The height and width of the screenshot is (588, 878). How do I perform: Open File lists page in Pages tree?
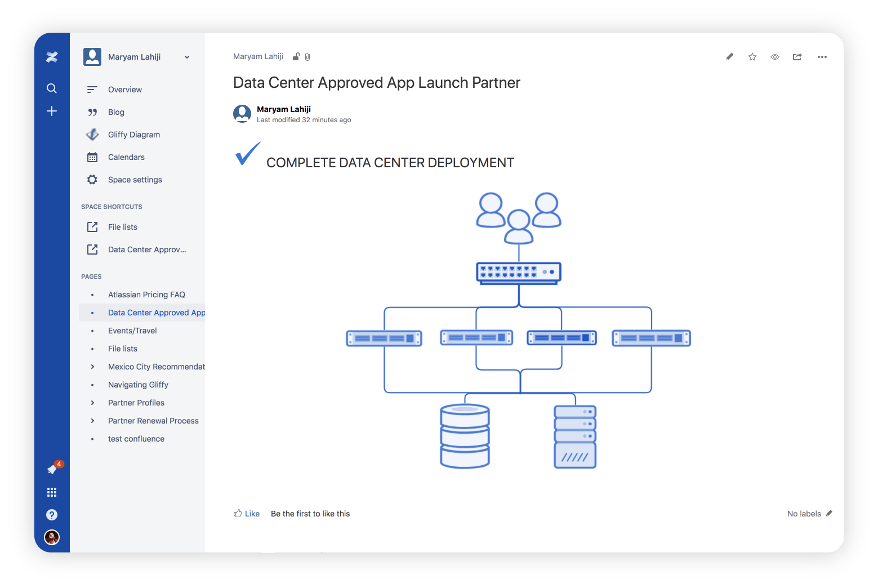click(x=123, y=349)
